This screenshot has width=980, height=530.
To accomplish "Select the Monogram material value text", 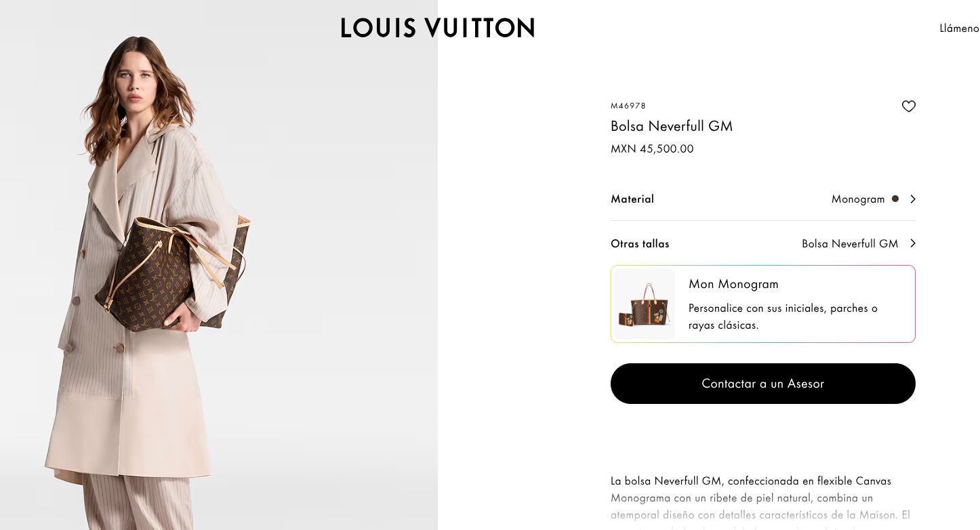I will [x=858, y=199].
